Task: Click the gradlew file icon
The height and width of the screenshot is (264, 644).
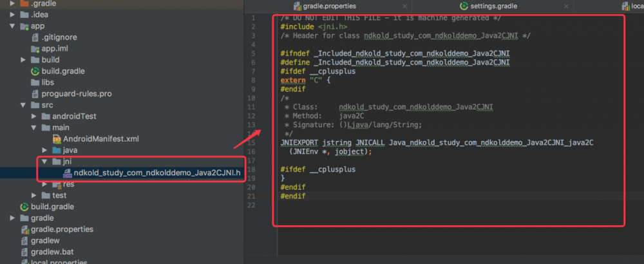Action: click(x=24, y=241)
